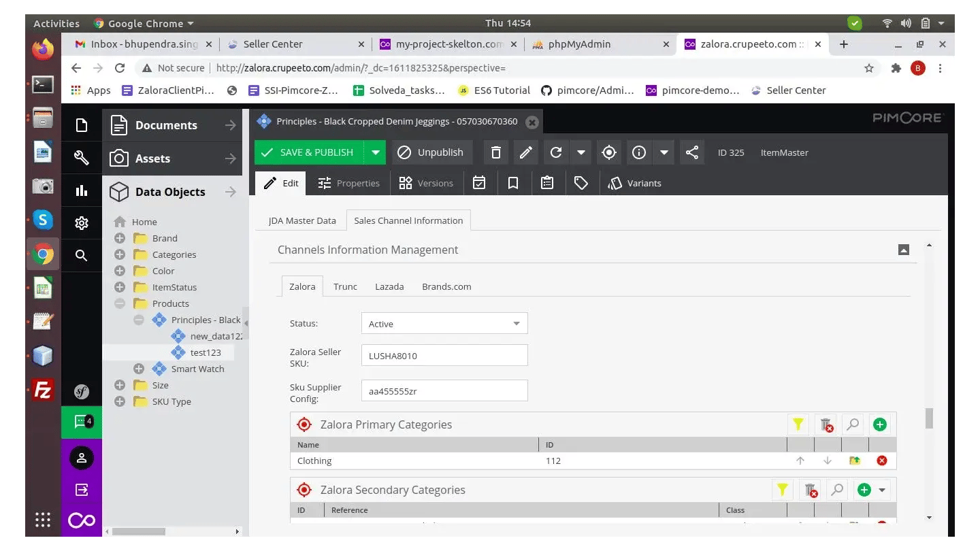The image size is (980, 551).
Task: Open the Pimcore search magnifier in sidebar
Action: click(82, 256)
